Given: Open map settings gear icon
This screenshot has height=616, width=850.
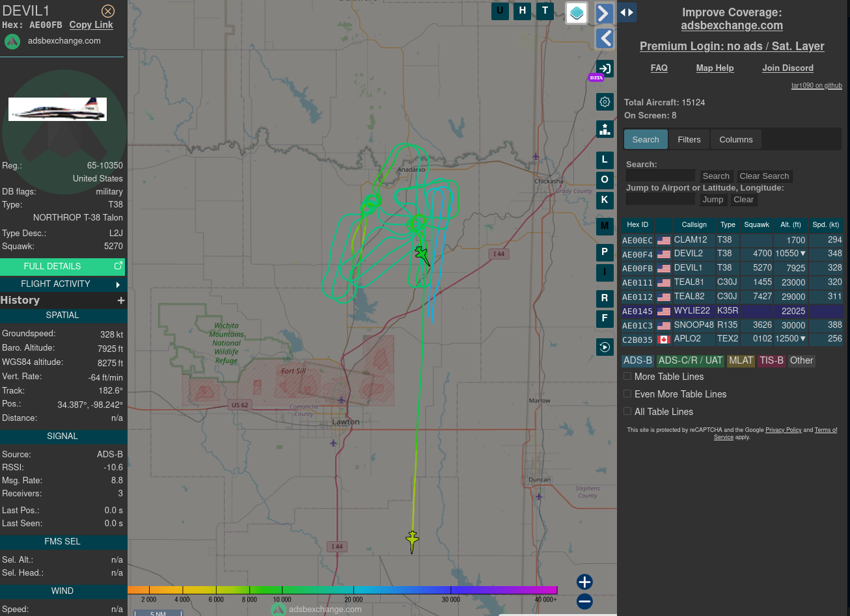Looking at the screenshot, I should (605, 101).
